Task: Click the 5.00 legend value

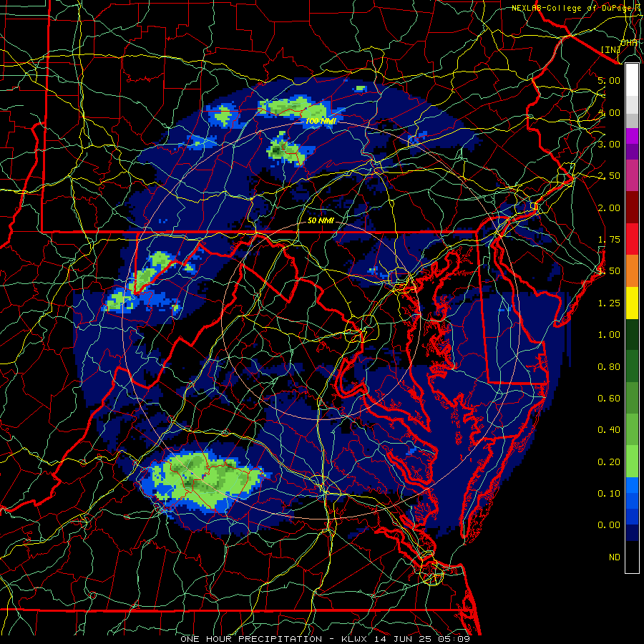Action: point(609,80)
